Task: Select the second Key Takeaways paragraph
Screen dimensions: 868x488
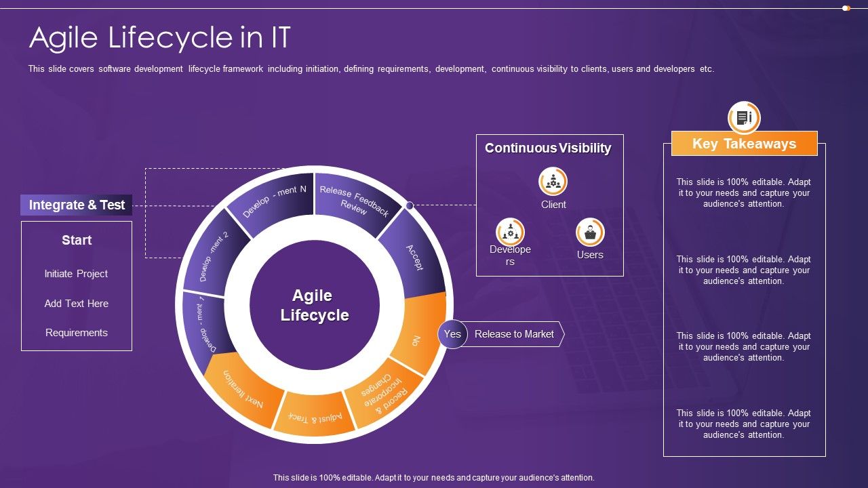Action: [744, 270]
